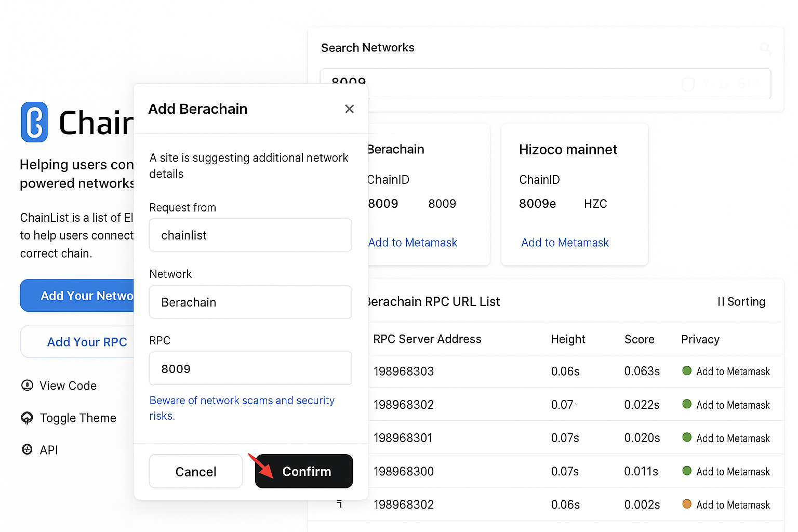Click the 8009e chain ID value
798x532 pixels.
coord(537,204)
